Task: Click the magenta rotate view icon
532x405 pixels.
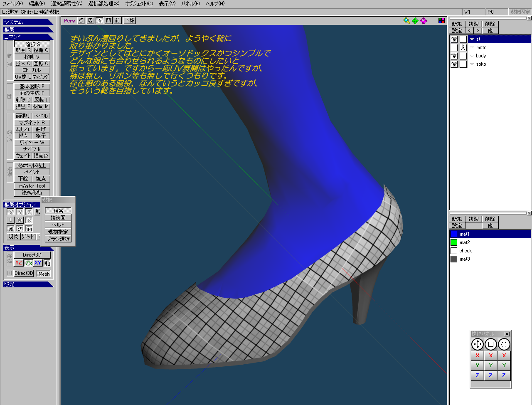Action: [424, 21]
